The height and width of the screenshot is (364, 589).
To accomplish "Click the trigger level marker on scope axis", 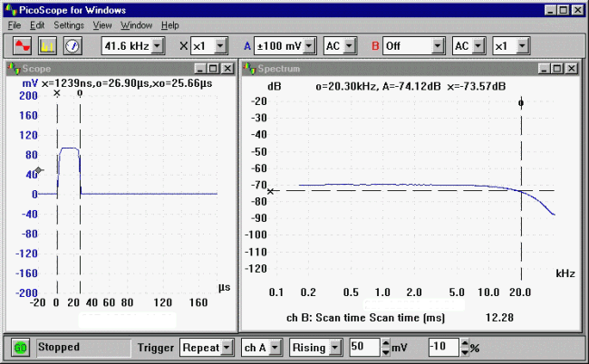I will pos(38,170).
